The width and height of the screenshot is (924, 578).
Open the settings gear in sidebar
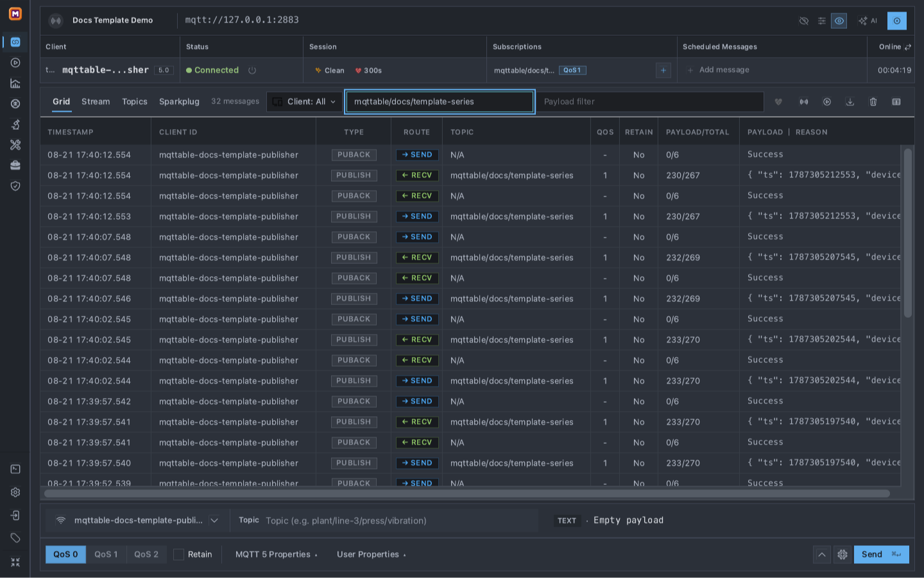pyautogui.click(x=15, y=493)
